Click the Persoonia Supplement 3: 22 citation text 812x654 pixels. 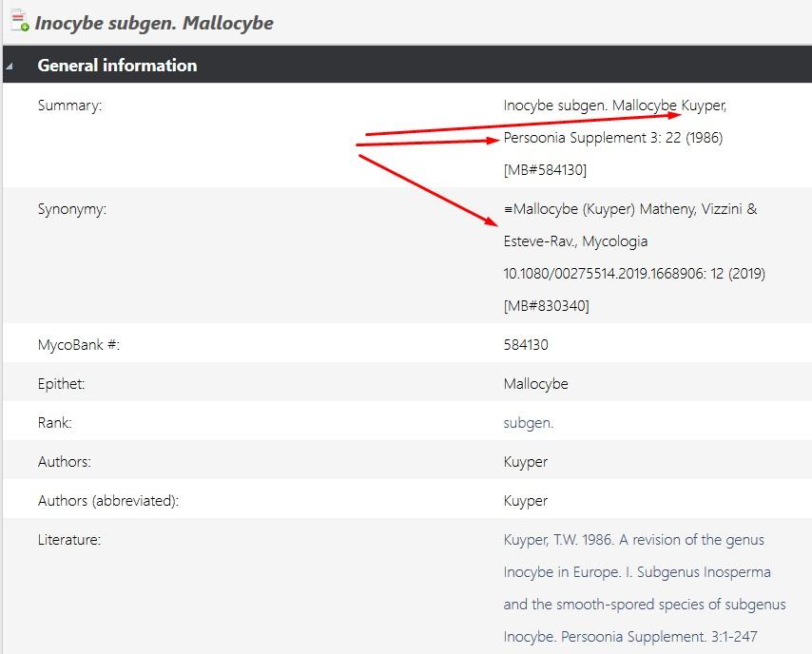(x=613, y=138)
